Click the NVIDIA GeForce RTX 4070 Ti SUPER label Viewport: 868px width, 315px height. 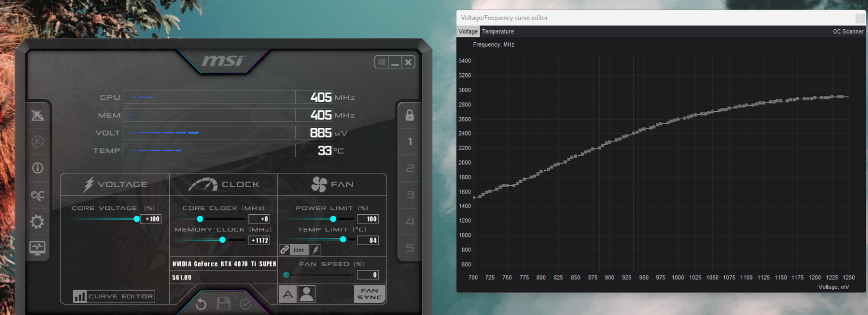224,264
